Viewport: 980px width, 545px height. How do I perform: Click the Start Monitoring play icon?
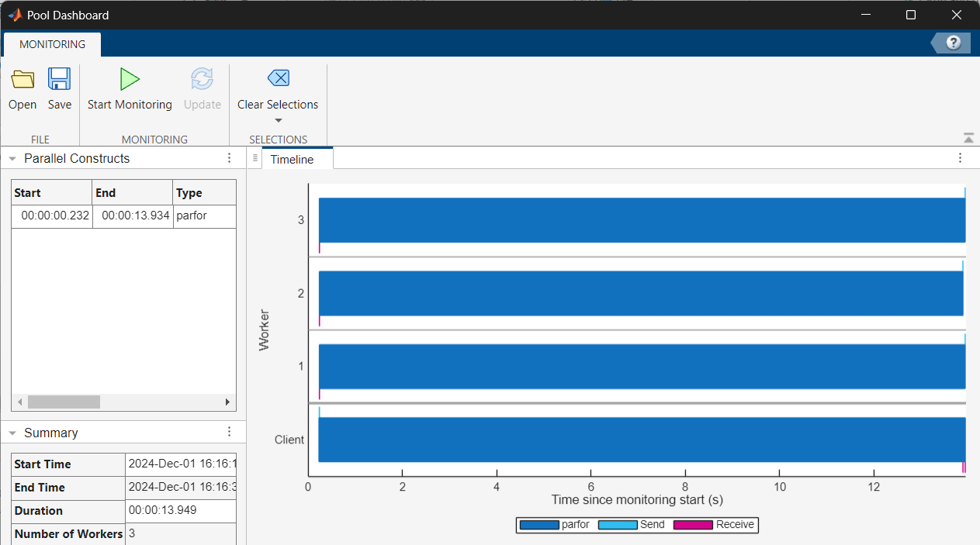pos(129,78)
